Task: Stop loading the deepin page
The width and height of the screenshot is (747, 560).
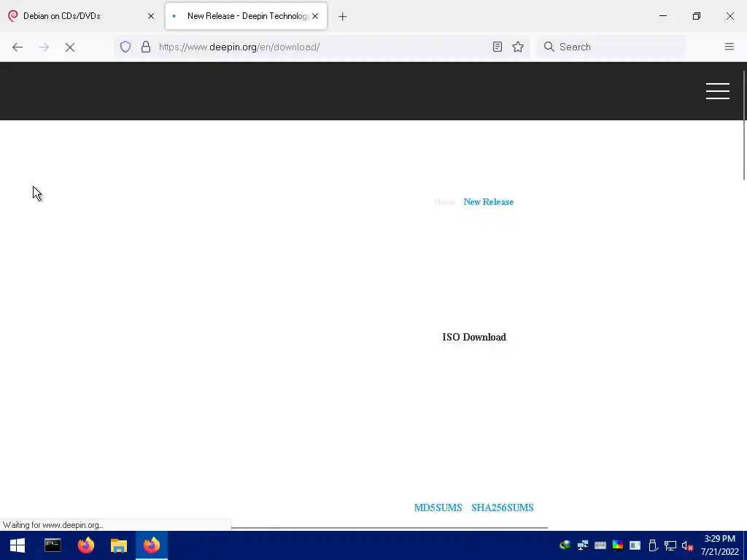Action: point(69,47)
